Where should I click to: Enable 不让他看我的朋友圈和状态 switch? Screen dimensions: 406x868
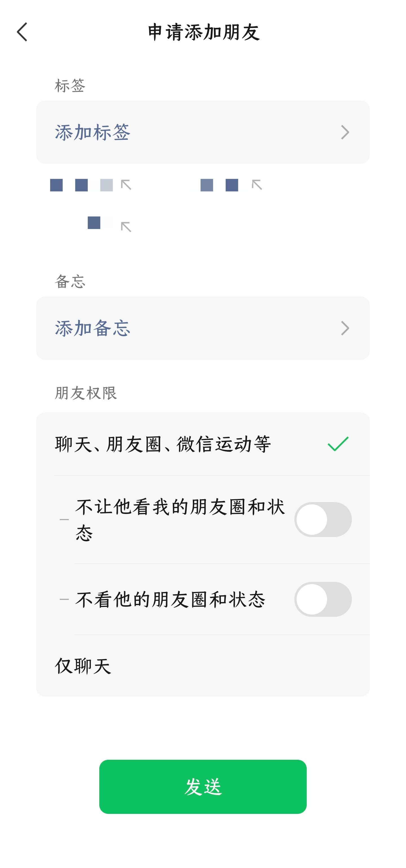point(323,520)
